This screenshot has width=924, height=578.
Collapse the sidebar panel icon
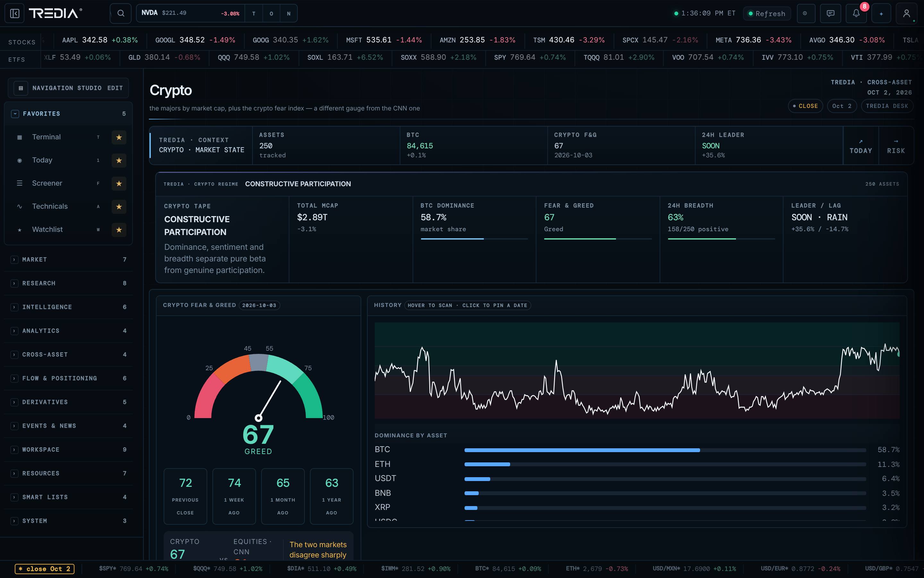pyautogui.click(x=14, y=13)
